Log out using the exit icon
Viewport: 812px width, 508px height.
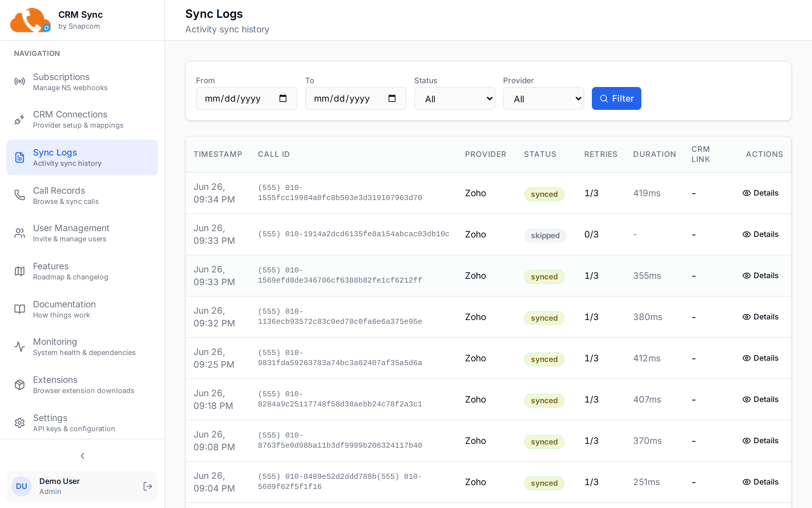[147, 486]
